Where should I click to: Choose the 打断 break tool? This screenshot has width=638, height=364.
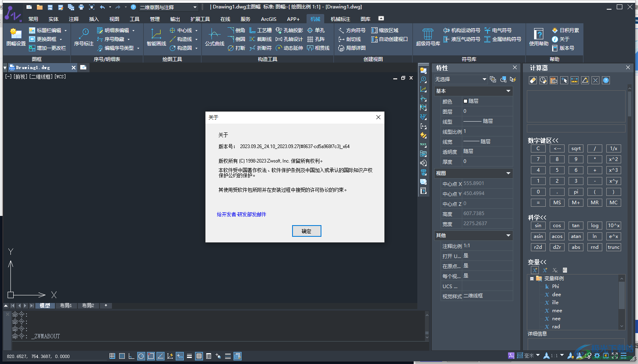[236, 48]
